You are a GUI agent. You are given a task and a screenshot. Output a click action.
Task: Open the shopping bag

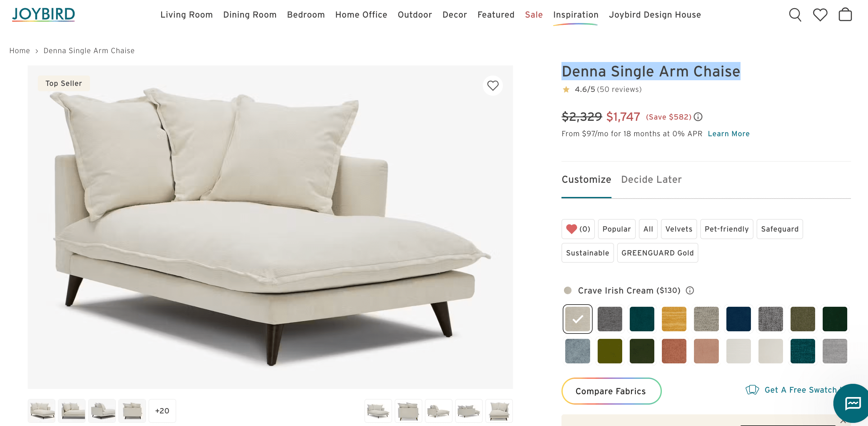pos(845,15)
